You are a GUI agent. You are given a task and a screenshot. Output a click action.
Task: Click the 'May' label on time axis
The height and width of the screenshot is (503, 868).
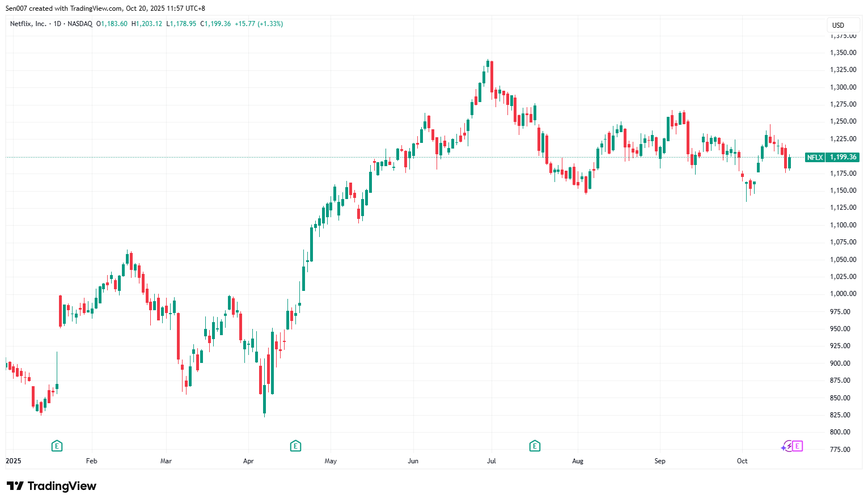pyautogui.click(x=331, y=461)
